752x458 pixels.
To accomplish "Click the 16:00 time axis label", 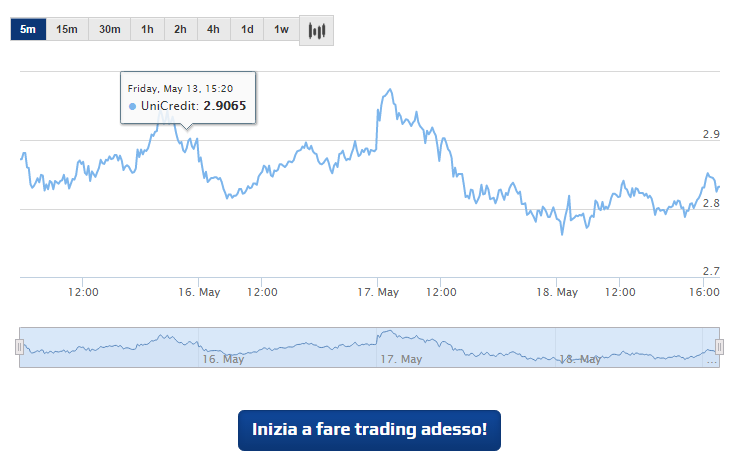I will [705, 292].
